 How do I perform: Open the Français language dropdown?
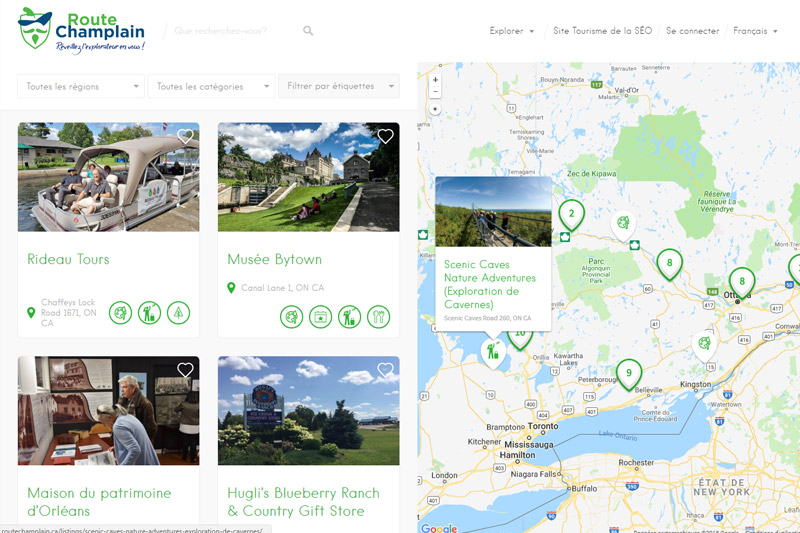tap(755, 31)
